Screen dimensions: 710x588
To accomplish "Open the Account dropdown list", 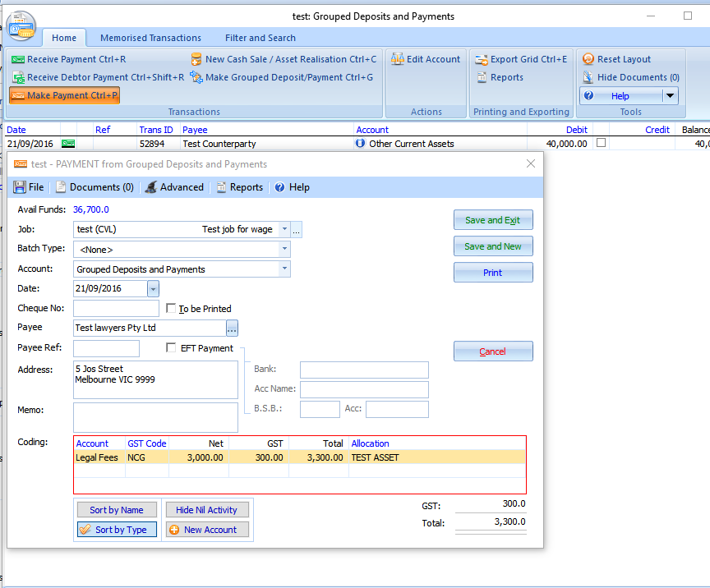I will coord(284,269).
